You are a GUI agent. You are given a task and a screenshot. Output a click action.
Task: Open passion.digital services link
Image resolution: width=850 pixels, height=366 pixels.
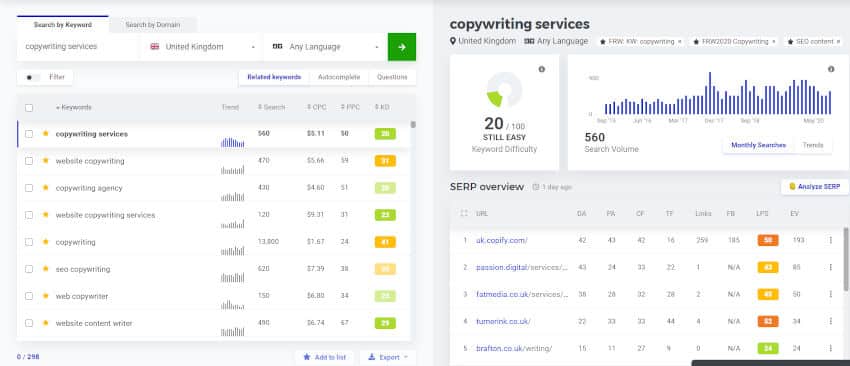pyautogui.click(x=521, y=267)
